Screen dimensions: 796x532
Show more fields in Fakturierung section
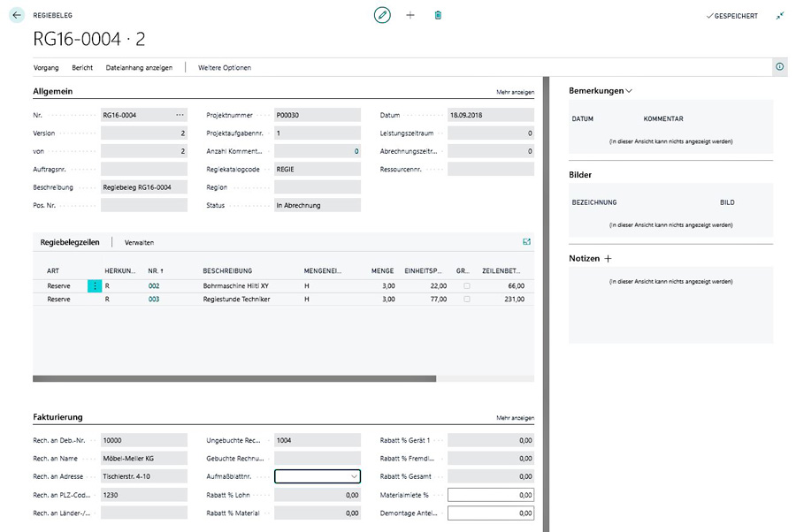[x=515, y=418]
